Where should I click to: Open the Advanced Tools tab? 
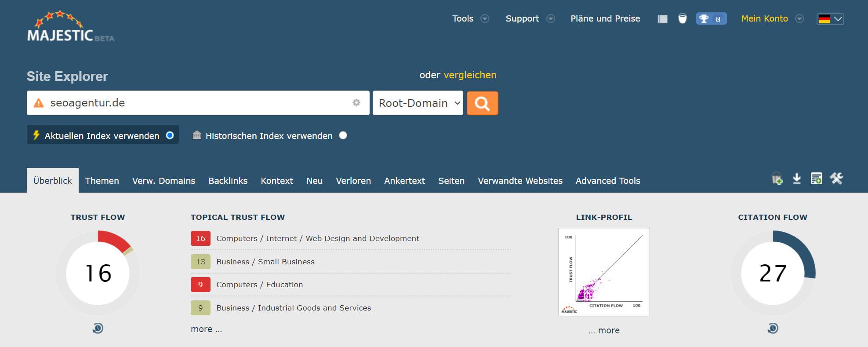(x=608, y=180)
